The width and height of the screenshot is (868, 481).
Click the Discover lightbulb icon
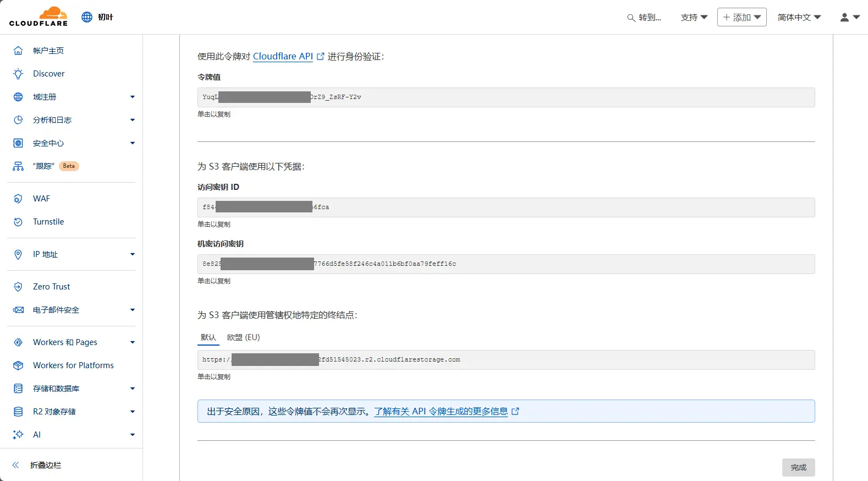pyautogui.click(x=18, y=74)
